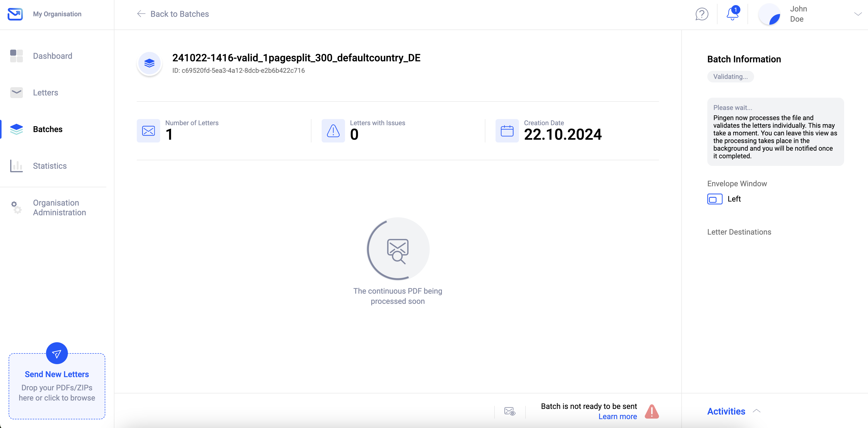Image resolution: width=868 pixels, height=428 pixels.
Task: Go to Dashboard in sidebar
Action: point(52,56)
